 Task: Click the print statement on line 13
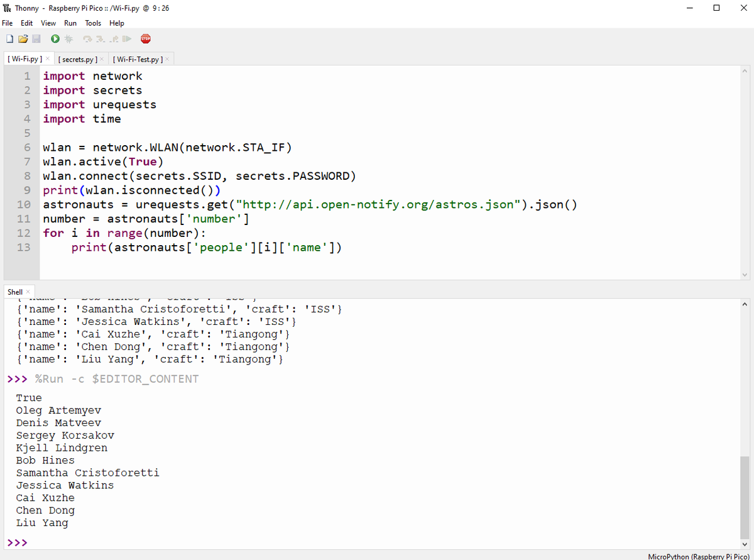pos(207,248)
